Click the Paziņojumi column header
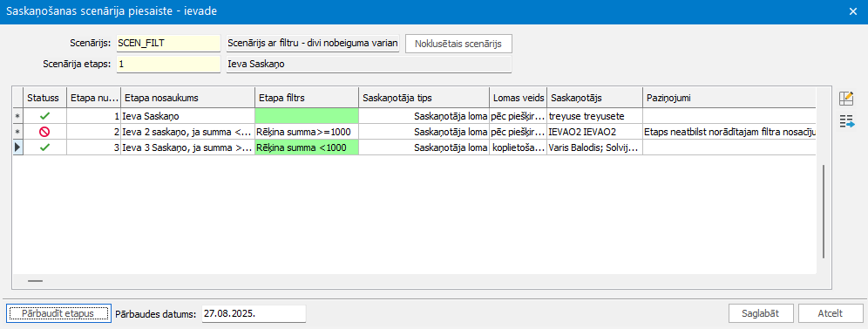The image size is (868, 329). pos(729,98)
